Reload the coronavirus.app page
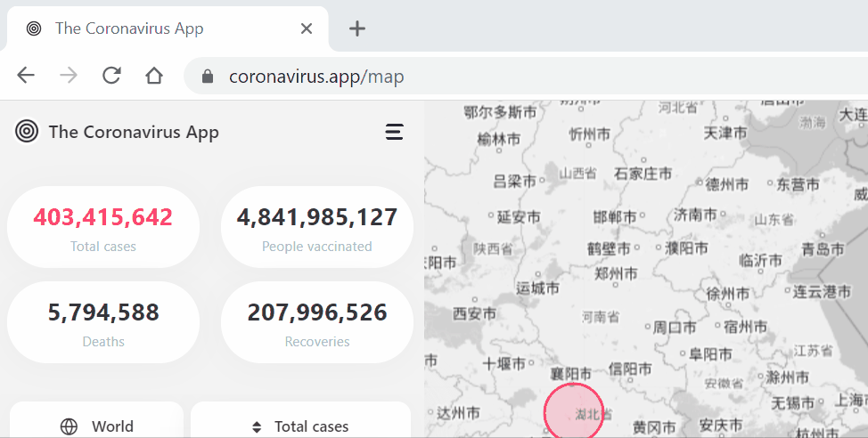This screenshot has width=868, height=438. tap(111, 75)
